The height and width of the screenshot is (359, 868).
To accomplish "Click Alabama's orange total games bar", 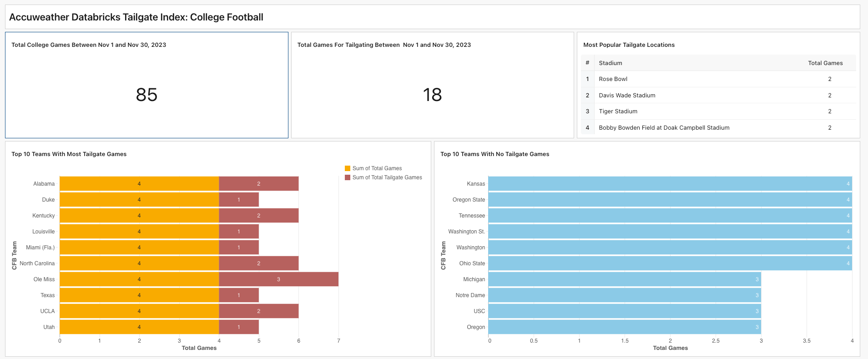I will pos(139,184).
